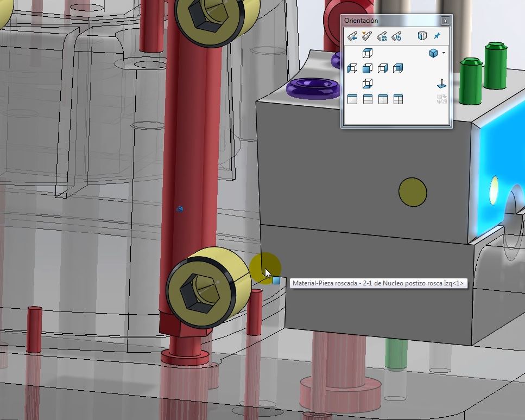525x420 pixels.
Task: Set viewport to Single View
Action: point(352,99)
